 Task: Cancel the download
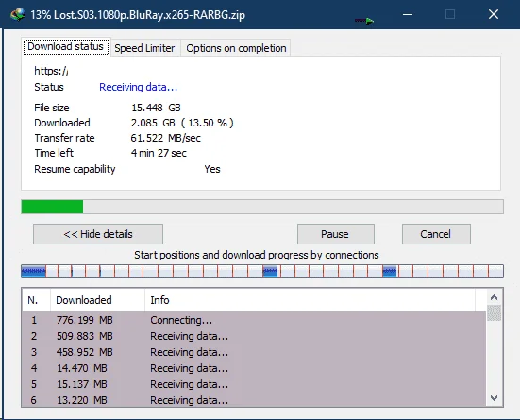(x=436, y=234)
